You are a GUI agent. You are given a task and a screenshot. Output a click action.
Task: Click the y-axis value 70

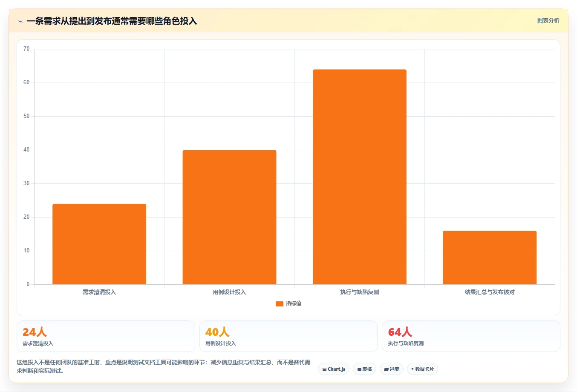pos(26,49)
